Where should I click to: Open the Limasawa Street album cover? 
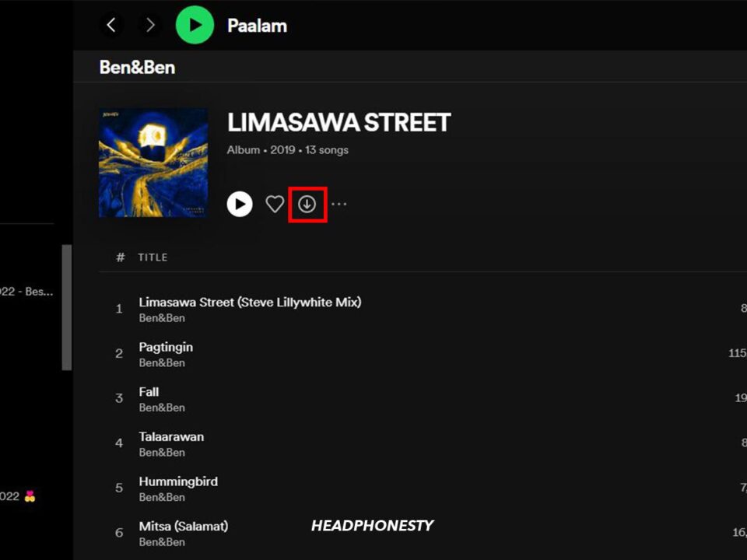point(153,163)
